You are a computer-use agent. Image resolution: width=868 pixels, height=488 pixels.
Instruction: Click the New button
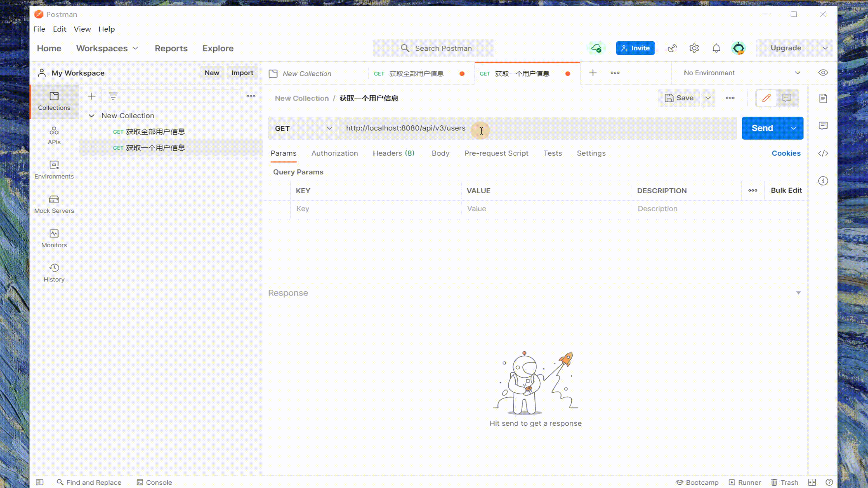212,73
